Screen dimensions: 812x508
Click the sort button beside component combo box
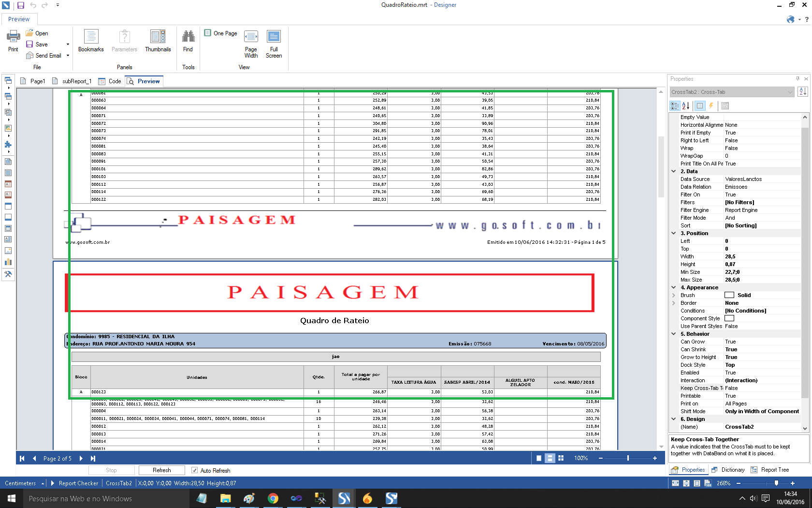click(x=803, y=92)
